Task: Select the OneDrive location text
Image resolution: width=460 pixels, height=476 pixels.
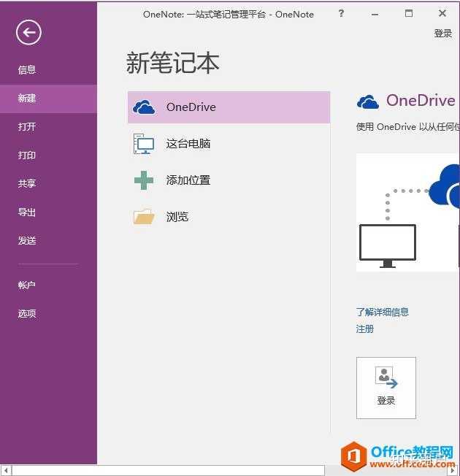Action: click(x=191, y=107)
